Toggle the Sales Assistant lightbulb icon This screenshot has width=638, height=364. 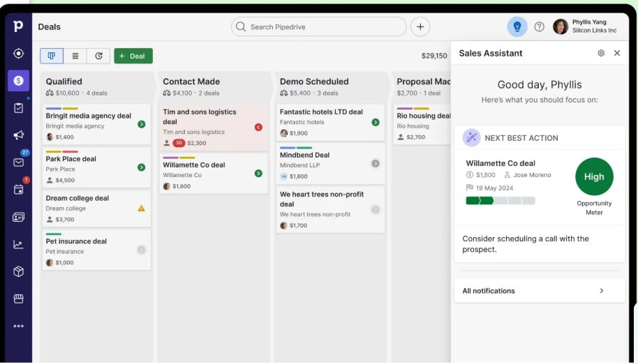pos(517,26)
